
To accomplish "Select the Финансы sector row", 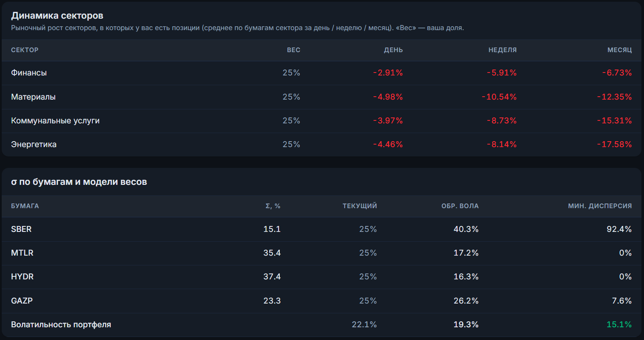I will pyautogui.click(x=321, y=73).
